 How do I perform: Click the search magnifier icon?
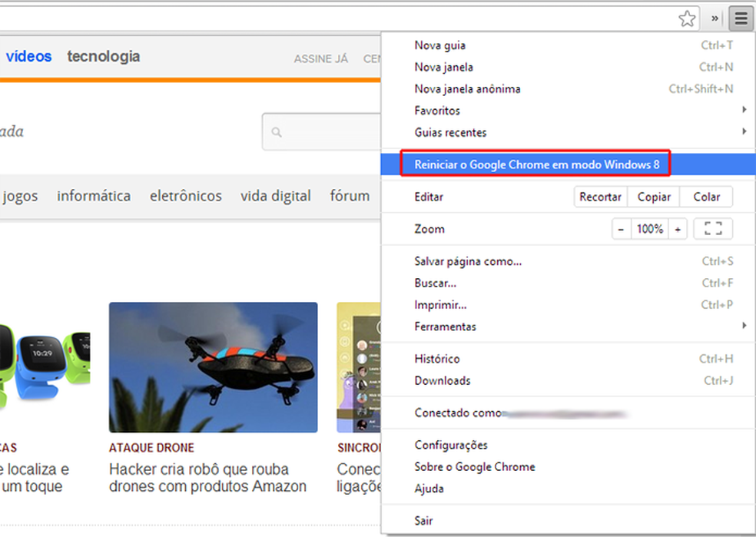point(277,131)
